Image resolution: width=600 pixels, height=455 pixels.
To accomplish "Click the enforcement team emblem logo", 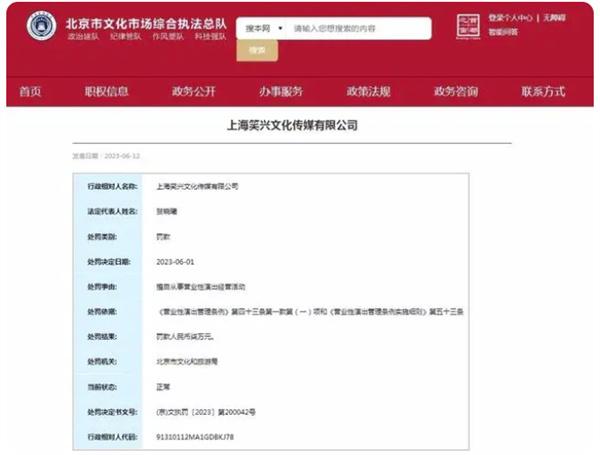I will pos(41,26).
